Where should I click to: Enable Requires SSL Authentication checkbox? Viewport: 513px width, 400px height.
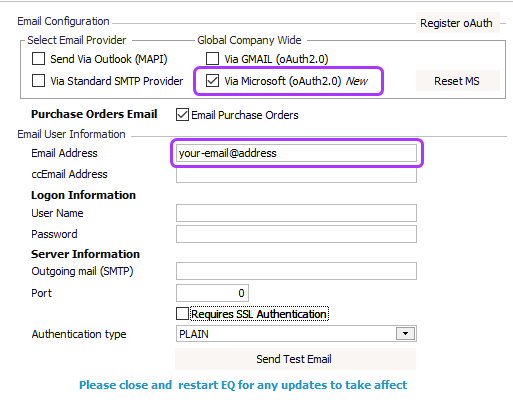pyautogui.click(x=182, y=314)
